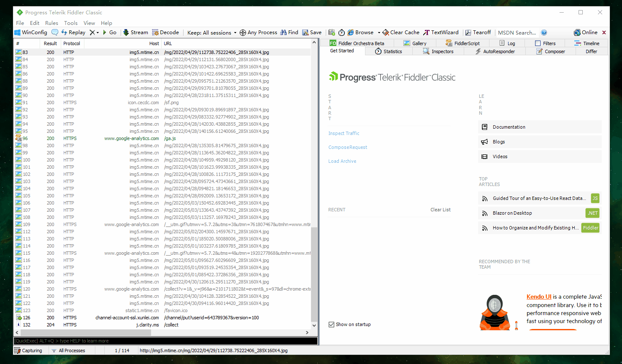This screenshot has height=364, width=622.
Task: Open the Keep: All sessions dropdown
Action: coord(211,32)
